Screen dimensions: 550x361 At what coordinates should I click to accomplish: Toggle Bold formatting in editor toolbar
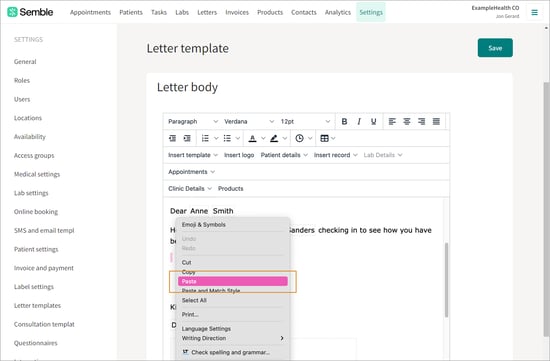tap(344, 121)
